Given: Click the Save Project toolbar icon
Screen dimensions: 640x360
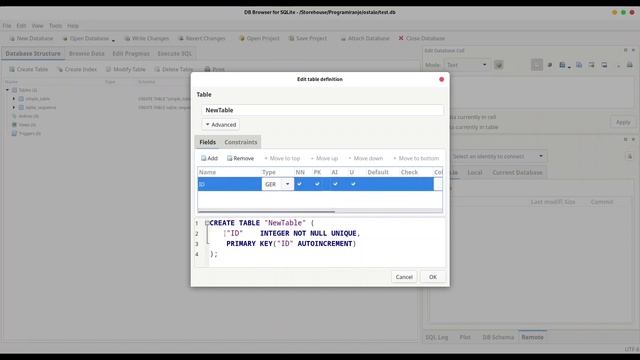Looking at the screenshot, I should click(x=308, y=38).
